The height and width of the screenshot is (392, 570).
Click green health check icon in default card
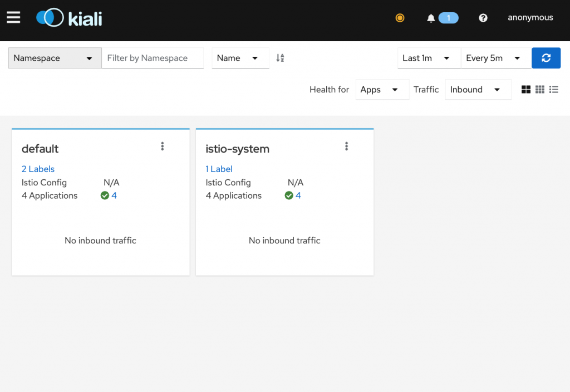(105, 195)
